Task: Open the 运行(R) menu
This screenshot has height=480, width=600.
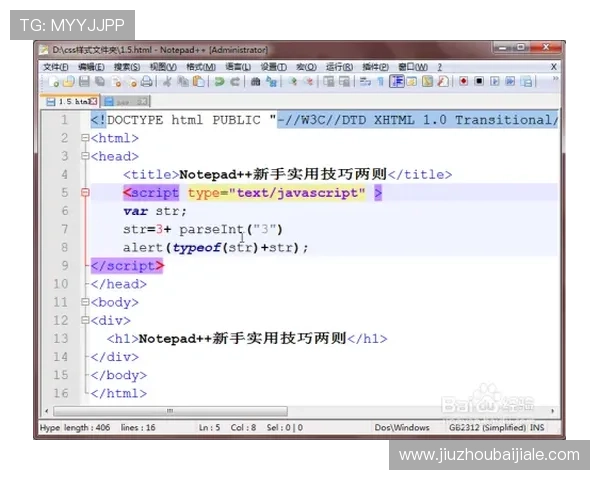Action: 339,67
